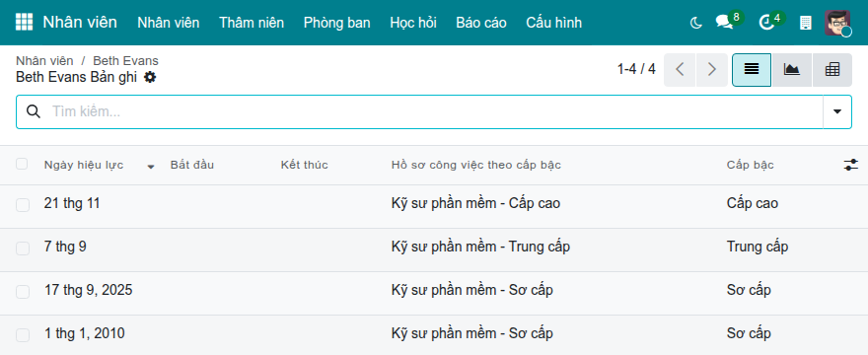This screenshot has width=868, height=355.
Task: Sort by Bắt đầu column header
Action: tap(192, 165)
